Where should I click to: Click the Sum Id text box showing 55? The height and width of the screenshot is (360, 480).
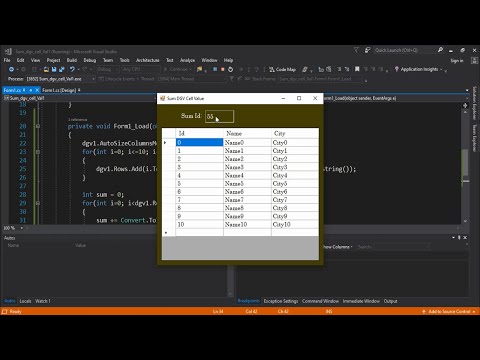[219, 116]
